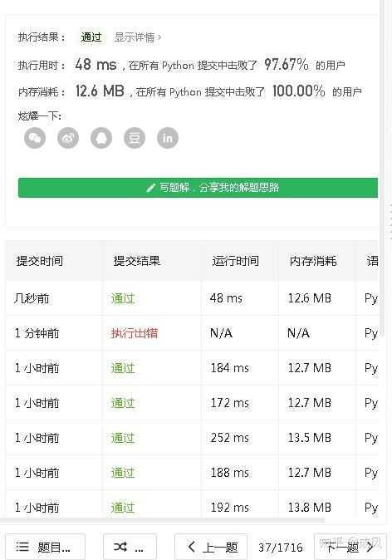
Task: Click the 37/1716 problem counter
Action: click(281, 548)
